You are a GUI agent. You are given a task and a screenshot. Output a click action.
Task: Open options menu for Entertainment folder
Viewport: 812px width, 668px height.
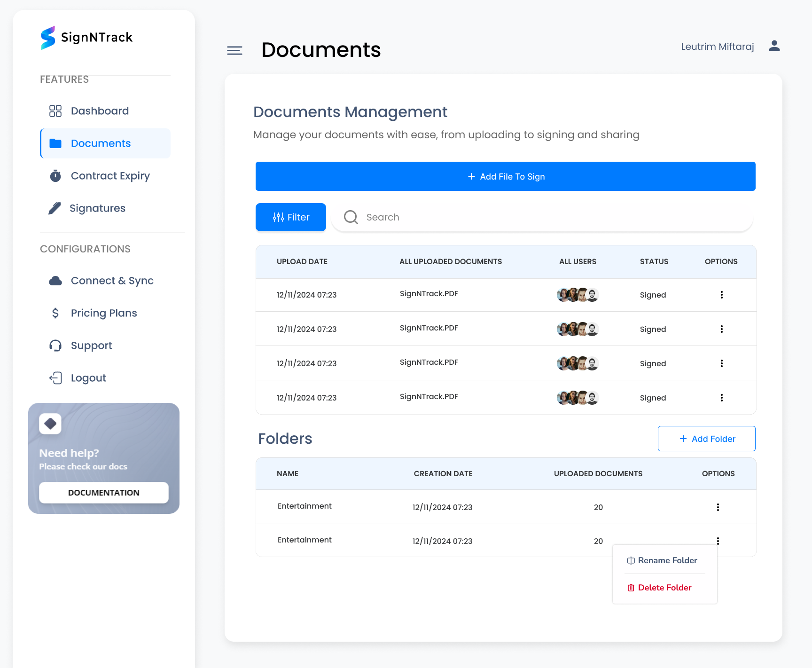718,507
